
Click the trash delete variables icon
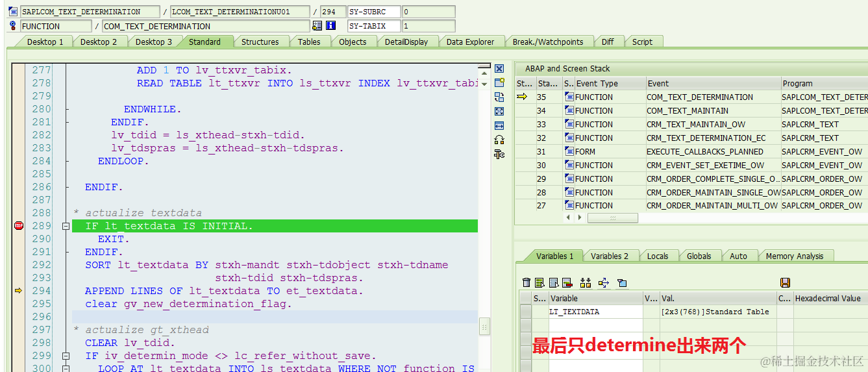(527, 282)
